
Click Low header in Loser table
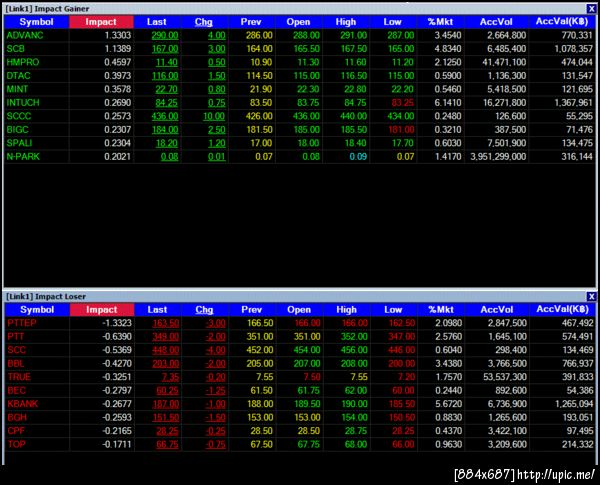394,310
